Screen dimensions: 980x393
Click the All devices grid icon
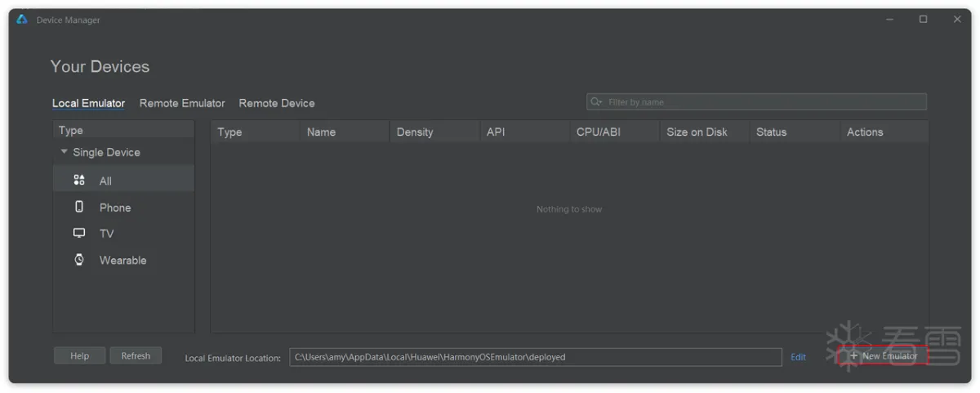[x=79, y=181]
